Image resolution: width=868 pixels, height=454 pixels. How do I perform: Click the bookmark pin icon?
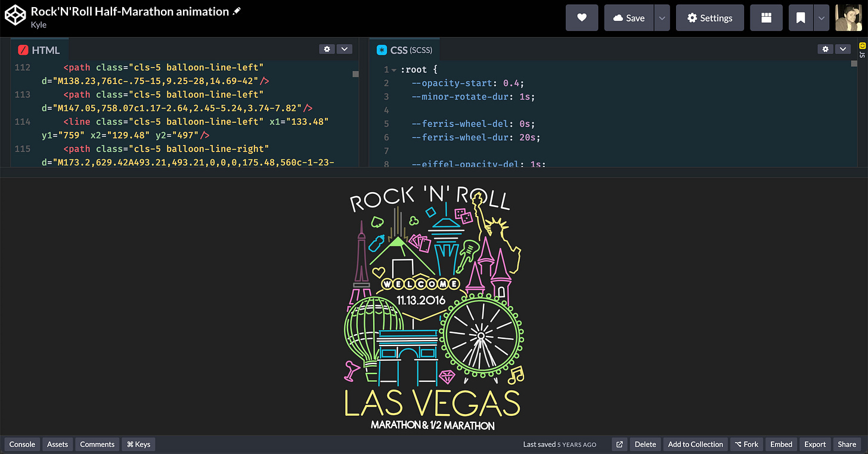tap(801, 18)
